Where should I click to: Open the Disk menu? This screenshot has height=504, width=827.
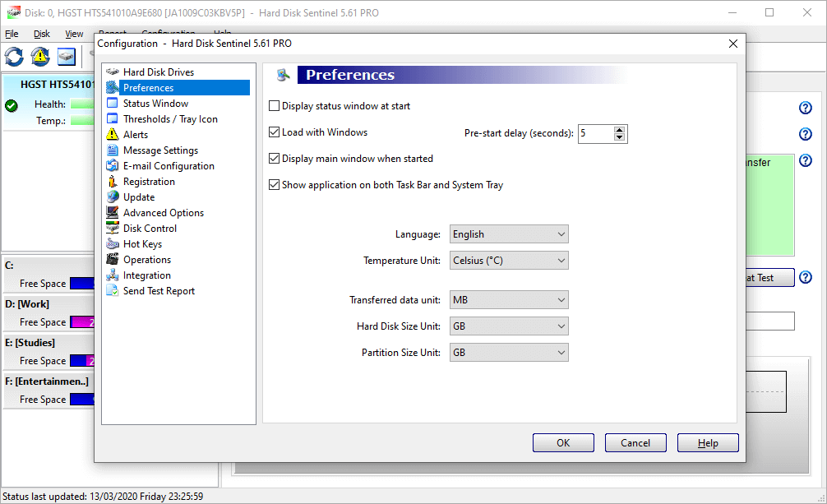[42, 34]
